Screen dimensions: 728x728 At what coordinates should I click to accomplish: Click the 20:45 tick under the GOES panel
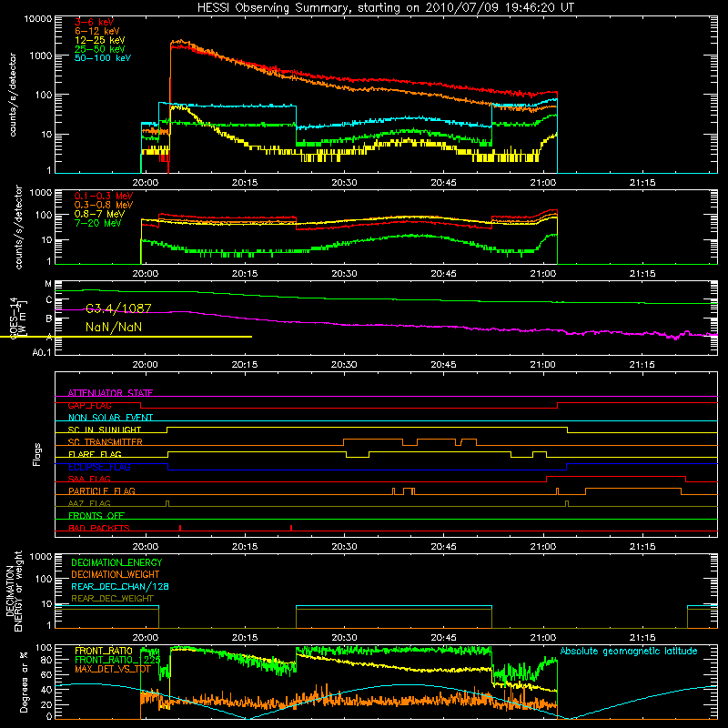pyautogui.click(x=443, y=365)
